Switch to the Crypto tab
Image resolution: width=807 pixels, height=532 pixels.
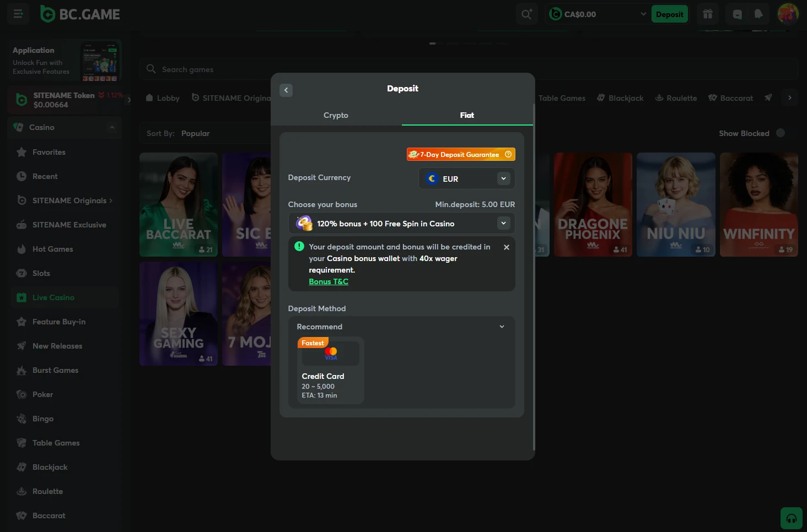pos(336,115)
